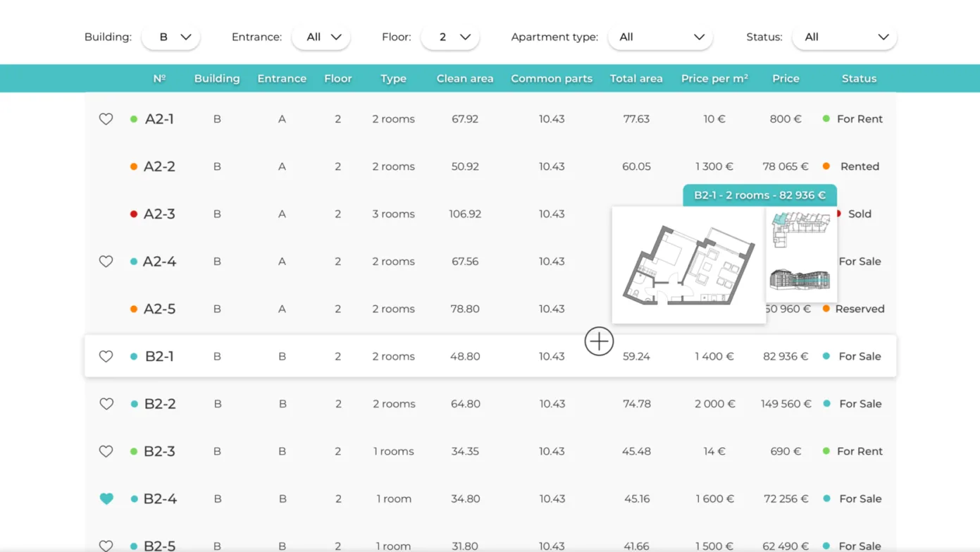This screenshot has height=552, width=980.
Task: Add B2-1 to favorites via heart
Action: coord(106,357)
